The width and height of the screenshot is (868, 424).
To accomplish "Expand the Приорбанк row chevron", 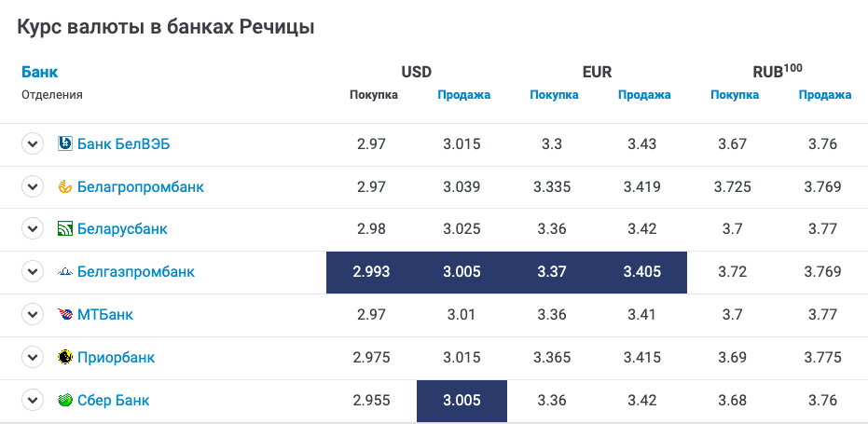I will coord(33,357).
